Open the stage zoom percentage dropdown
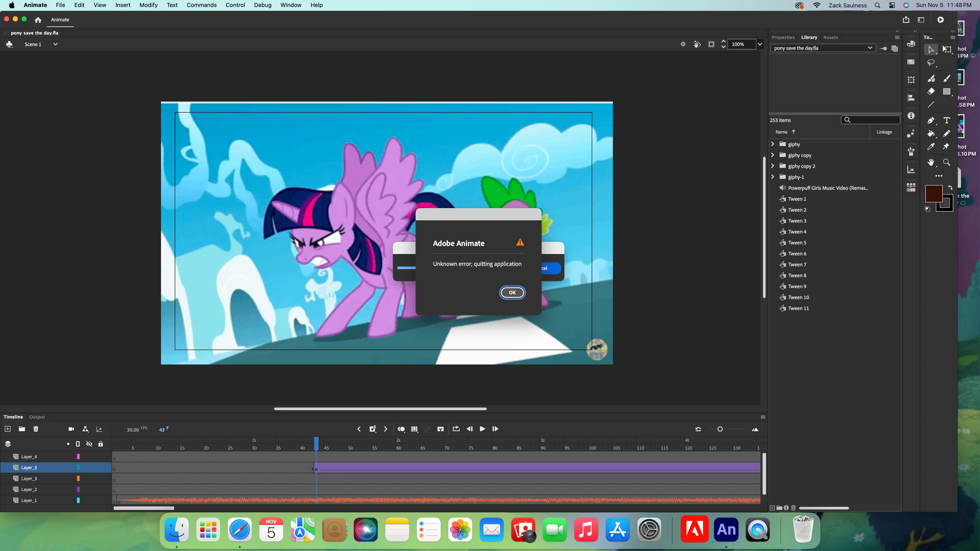980x551 pixels. 760,44
